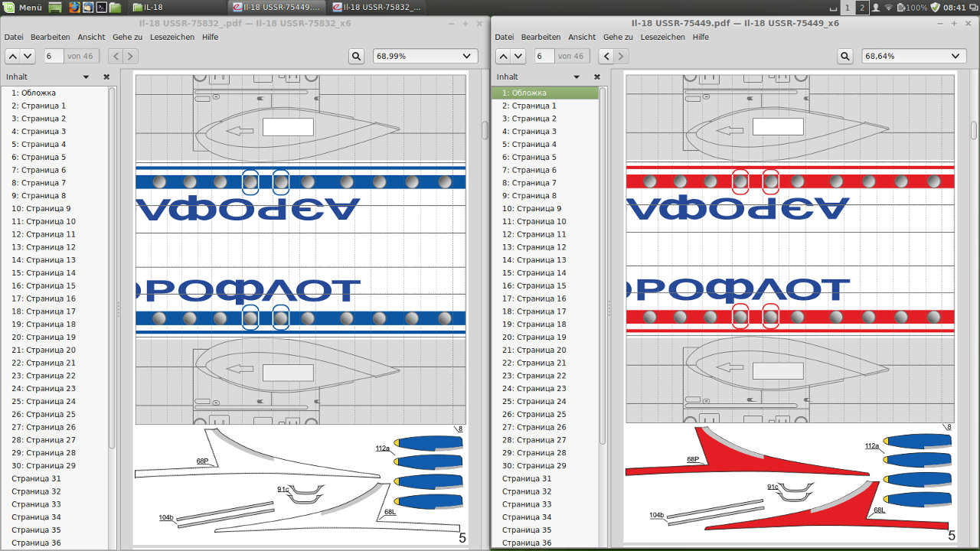Open the 68,99% zoom dropdown
The image size is (980, 551).
425,56
